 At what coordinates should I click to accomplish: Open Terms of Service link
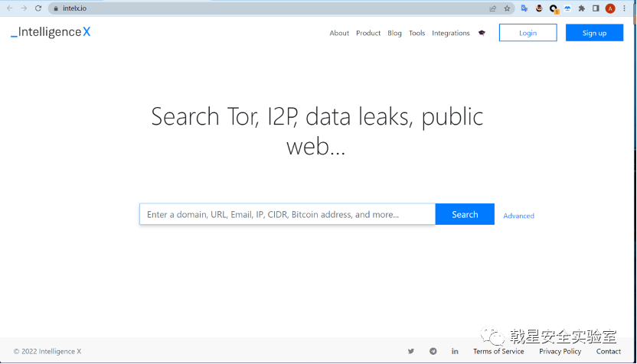click(498, 352)
